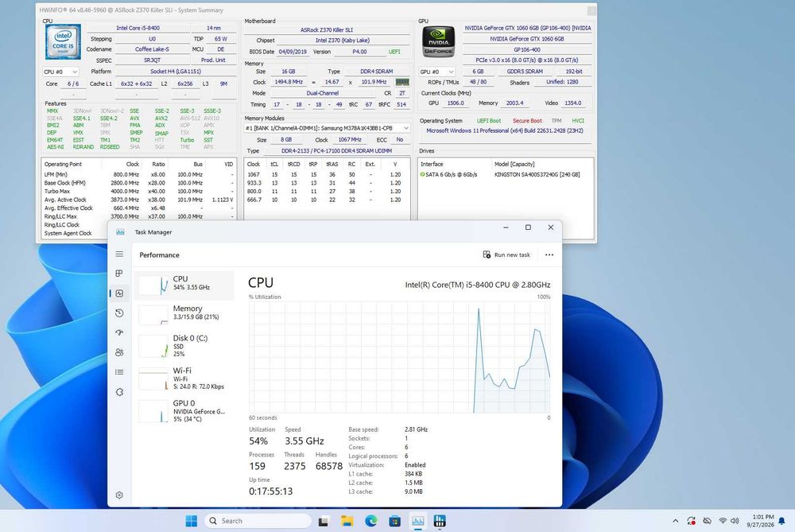Screen dimensions: 795x532
Task: Open Processes page in Task Manager sidebar
Action: point(119,274)
